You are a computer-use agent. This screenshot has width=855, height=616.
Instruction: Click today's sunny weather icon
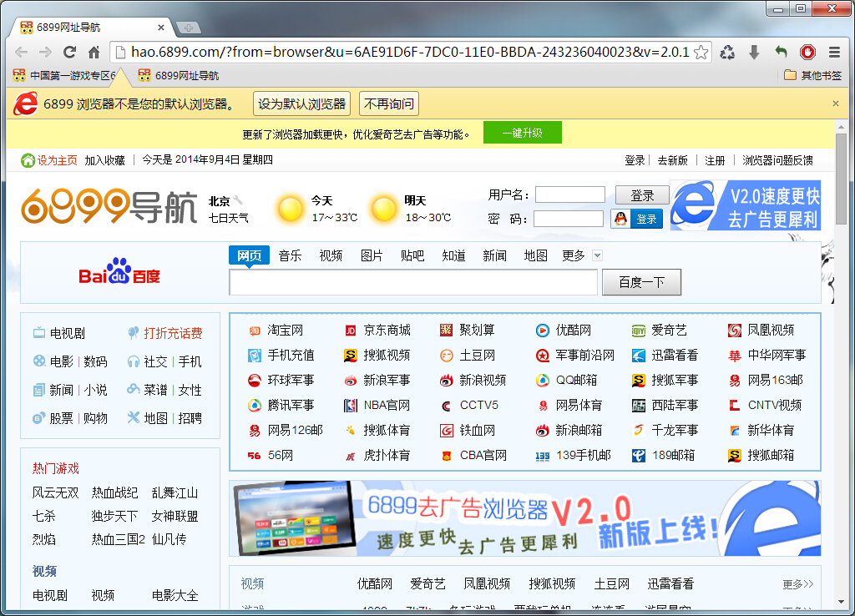coord(290,209)
